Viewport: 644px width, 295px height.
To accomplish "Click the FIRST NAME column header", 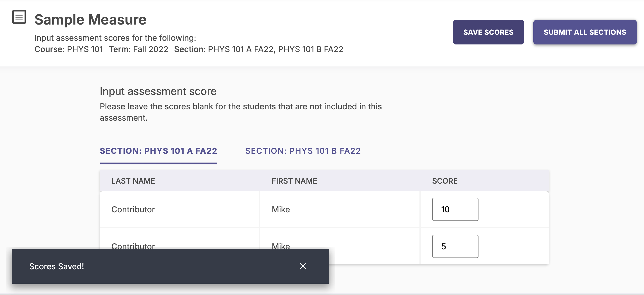I will (x=294, y=181).
